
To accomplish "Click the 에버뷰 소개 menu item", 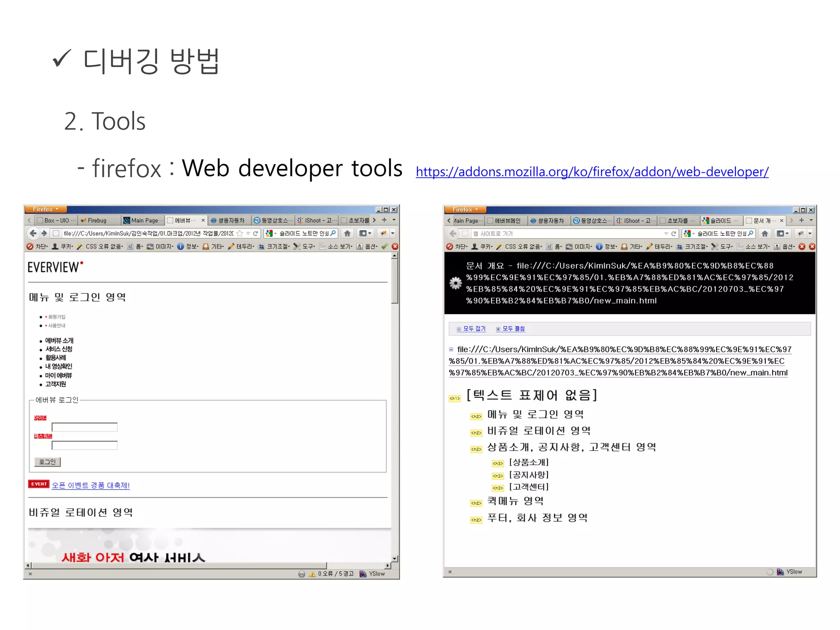I will pyautogui.click(x=59, y=340).
